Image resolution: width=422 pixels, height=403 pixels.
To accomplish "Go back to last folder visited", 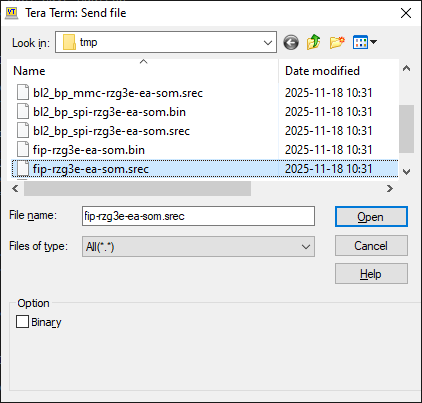I will coord(291,43).
